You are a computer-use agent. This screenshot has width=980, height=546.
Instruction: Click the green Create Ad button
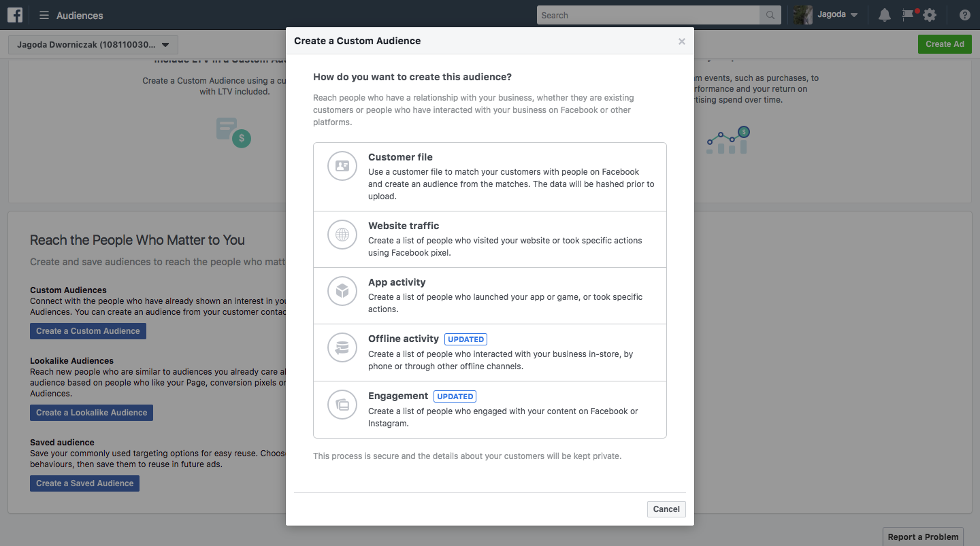(x=944, y=44)
